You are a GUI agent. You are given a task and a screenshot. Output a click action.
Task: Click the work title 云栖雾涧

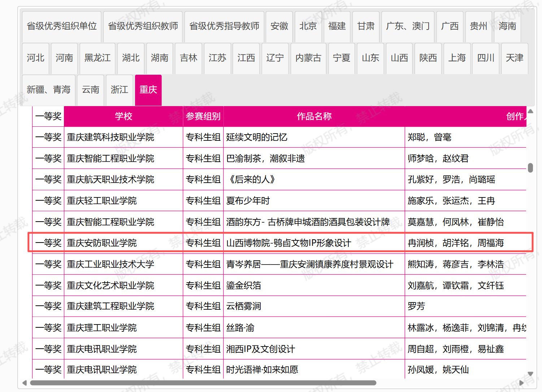pyautogui.click(x=244, y=306)
